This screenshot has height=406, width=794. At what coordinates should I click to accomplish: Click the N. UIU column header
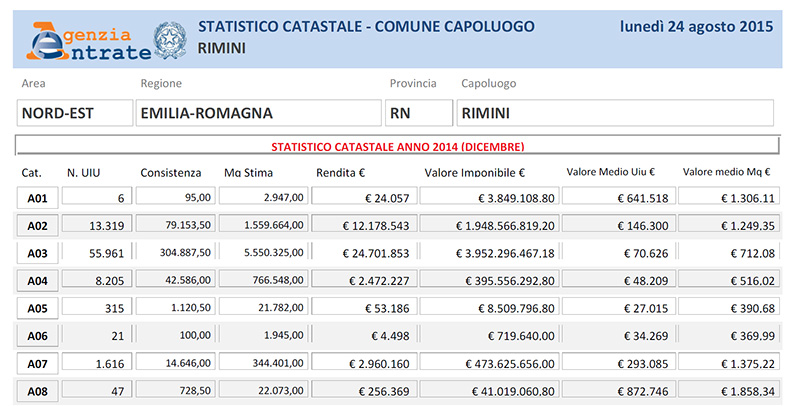(84, 173)
